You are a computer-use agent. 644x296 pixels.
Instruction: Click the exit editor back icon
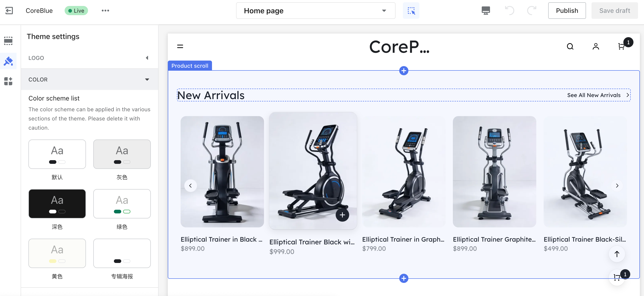(x=9, y=11)
